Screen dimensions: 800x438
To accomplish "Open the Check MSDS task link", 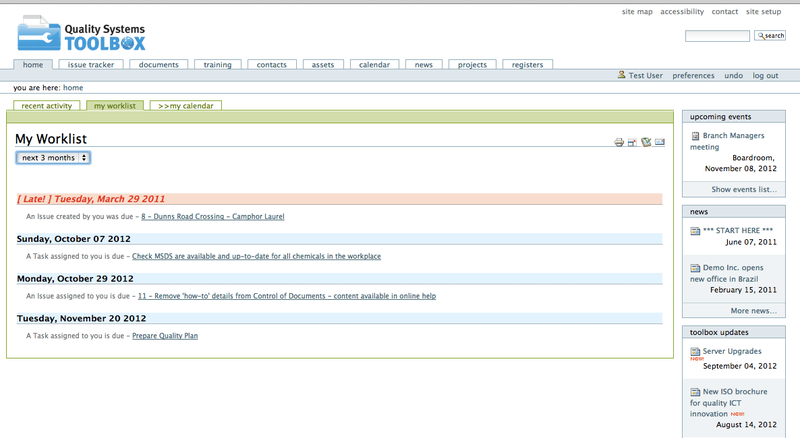I will [x=257, y=256].
